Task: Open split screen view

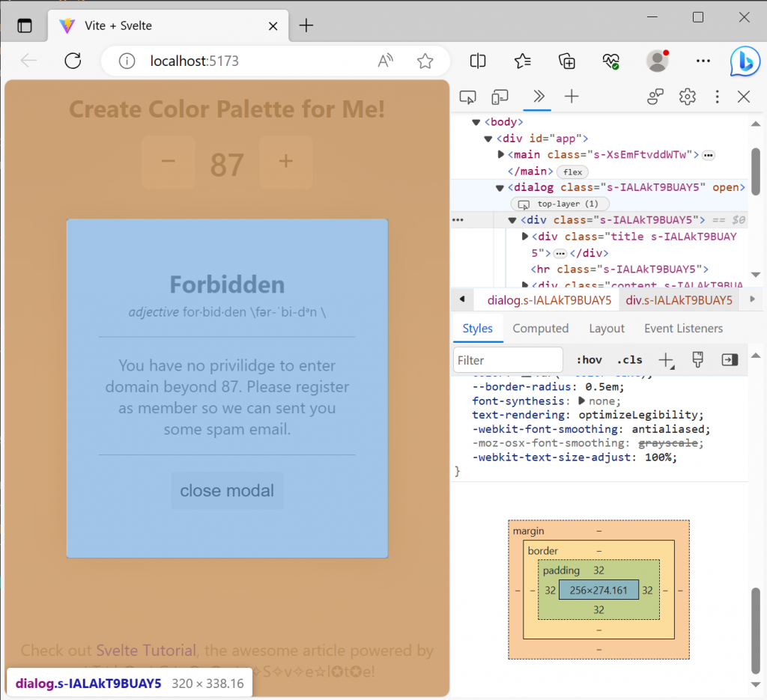Action: pyautogui.click(x=478, y=61)
